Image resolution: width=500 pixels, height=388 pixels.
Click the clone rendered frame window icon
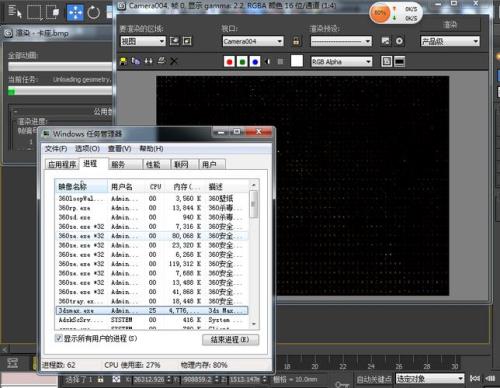[148, 61]
